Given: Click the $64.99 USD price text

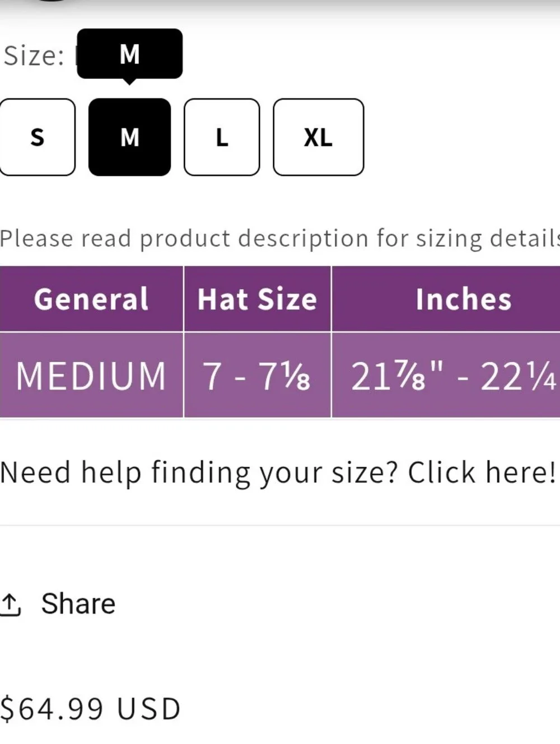Looking at the screenshot, I should point(90,709).
